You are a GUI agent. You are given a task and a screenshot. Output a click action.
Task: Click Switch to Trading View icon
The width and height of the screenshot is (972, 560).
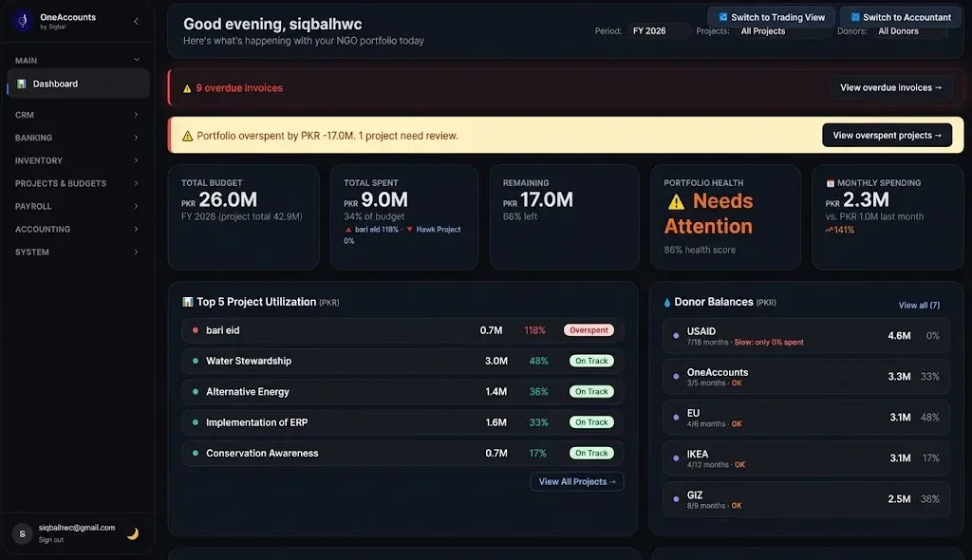tap(722, 17)
